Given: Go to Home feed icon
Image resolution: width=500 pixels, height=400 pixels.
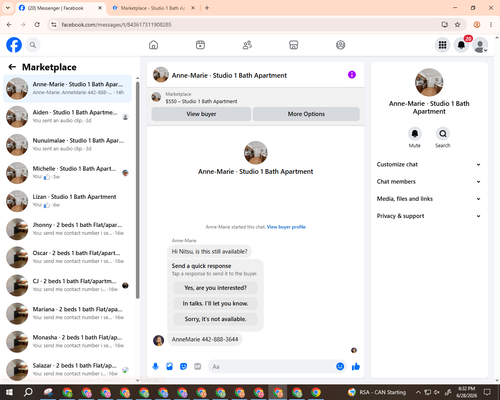Looking at the screenshot, I should point(153,45).
